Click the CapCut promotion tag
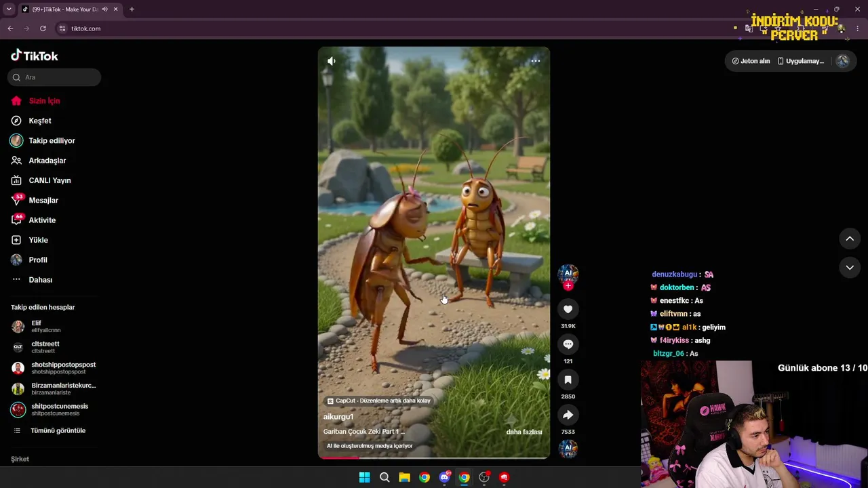 click(x=378, y=401)
